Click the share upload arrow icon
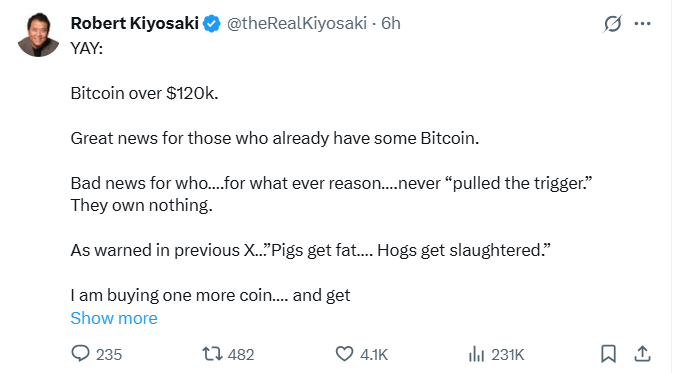 [x=642, y=354]
